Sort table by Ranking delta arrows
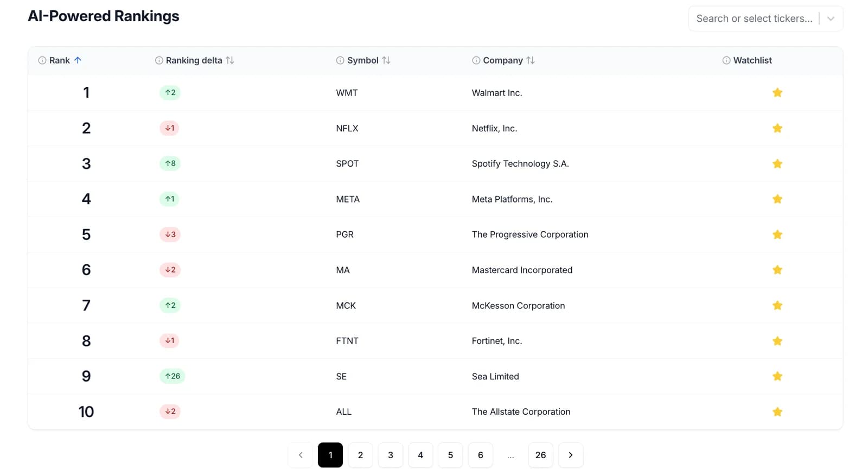 click(x=230, y=60)
